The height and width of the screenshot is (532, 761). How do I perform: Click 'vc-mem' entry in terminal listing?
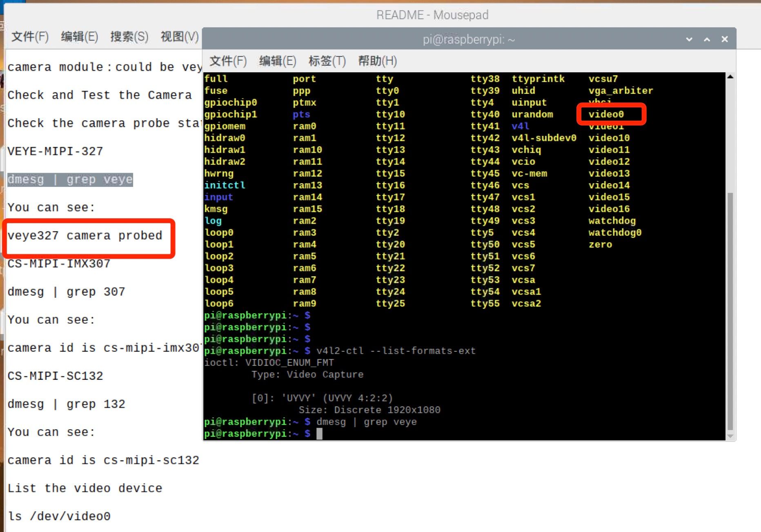coord(530,173)
